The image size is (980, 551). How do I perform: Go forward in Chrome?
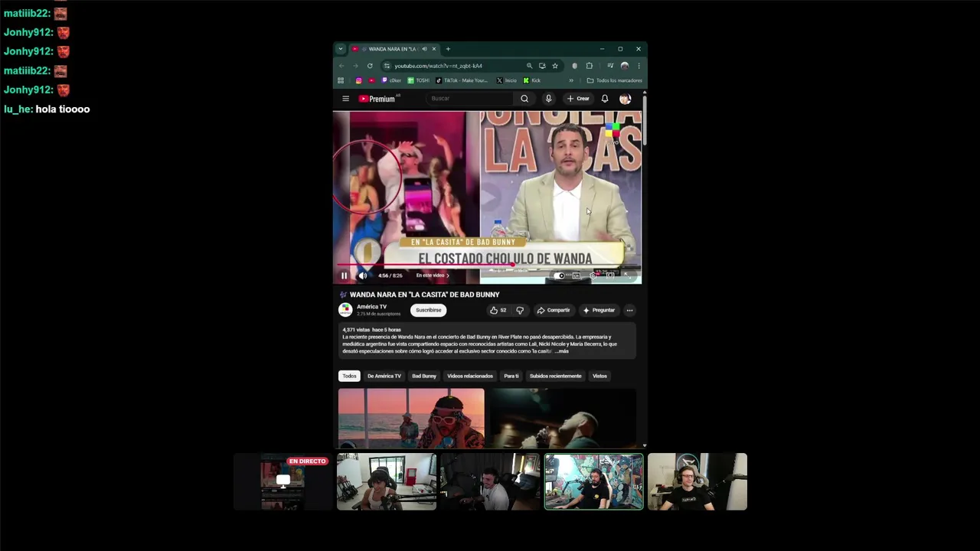click(355, 66)
